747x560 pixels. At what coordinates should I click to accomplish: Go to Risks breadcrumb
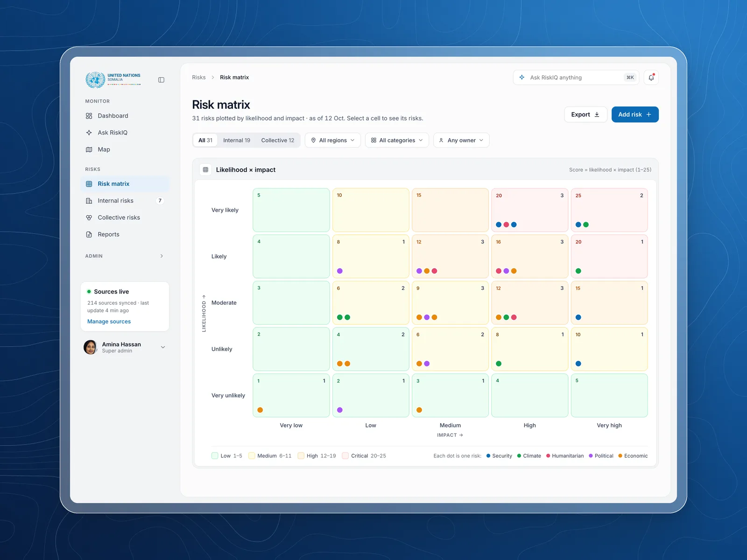[x=199, y=77]
